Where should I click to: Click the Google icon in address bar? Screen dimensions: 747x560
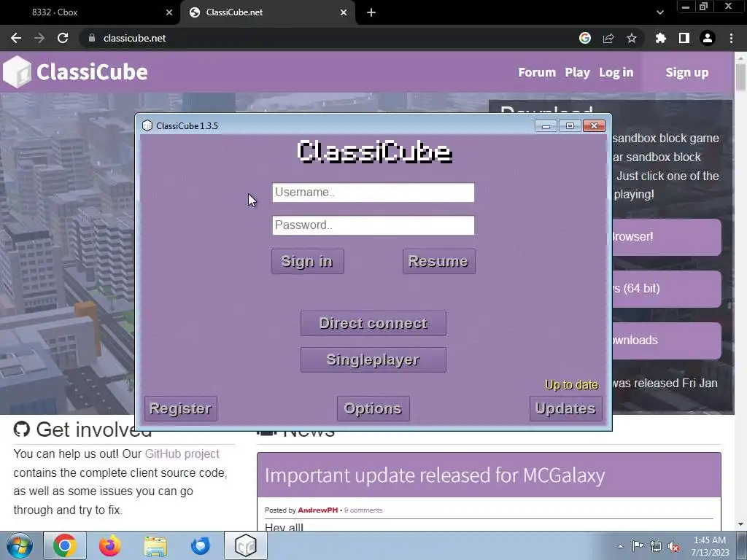click(x=585, y=38)
